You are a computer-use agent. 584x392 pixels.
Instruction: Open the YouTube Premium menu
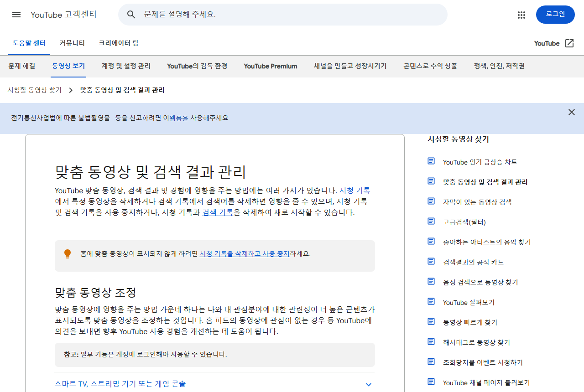[271, 66]
